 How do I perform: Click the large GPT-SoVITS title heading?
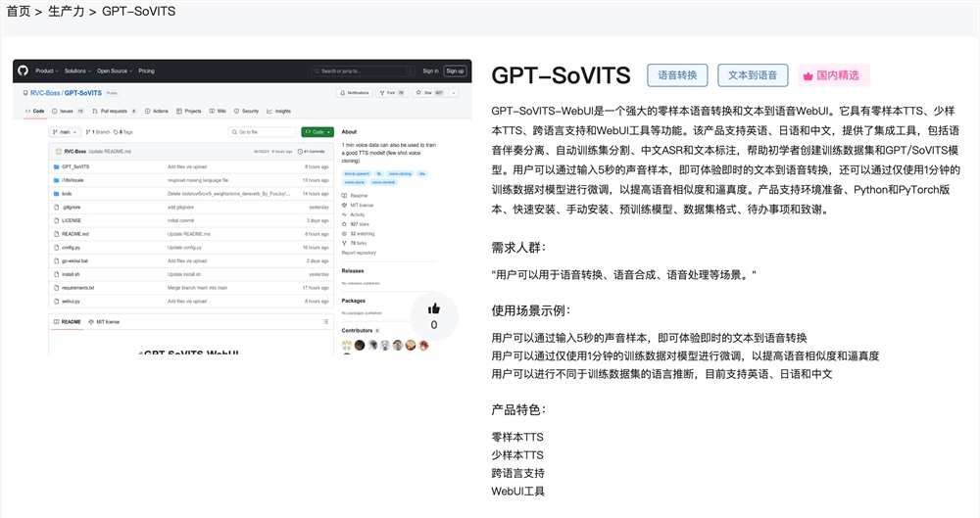pyautogui.click(x=561, y=75)
